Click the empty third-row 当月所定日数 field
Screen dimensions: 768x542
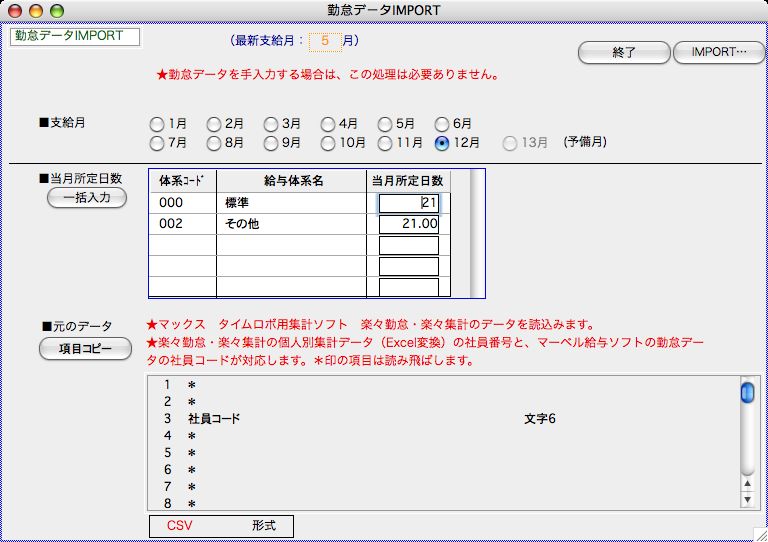point(409,245)
